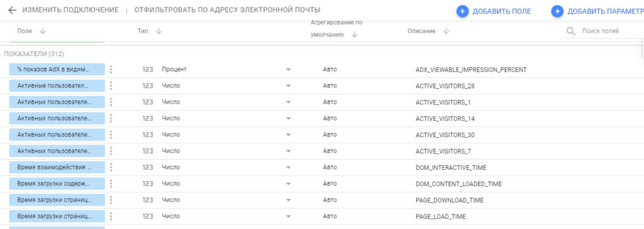Viewport: 644px width, 229px height.
Task: Expand type dropdown for PAGE_DOWNLOAD_TIME
Action: point(288,201)
